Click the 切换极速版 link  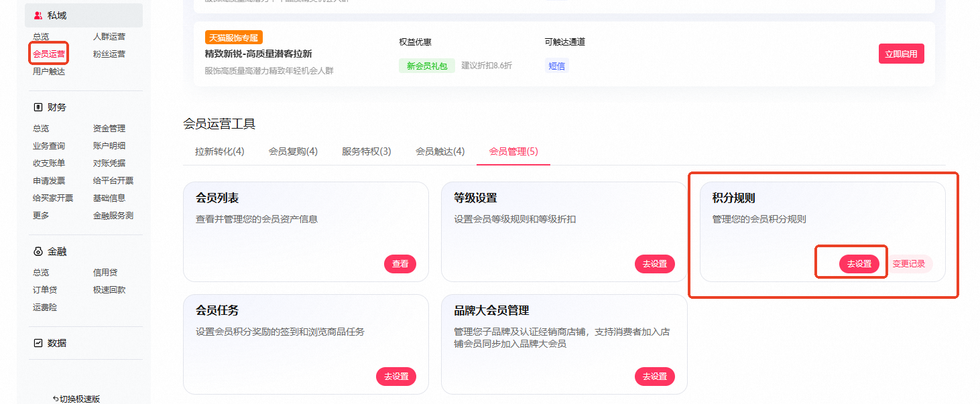(x=80, y=399)
